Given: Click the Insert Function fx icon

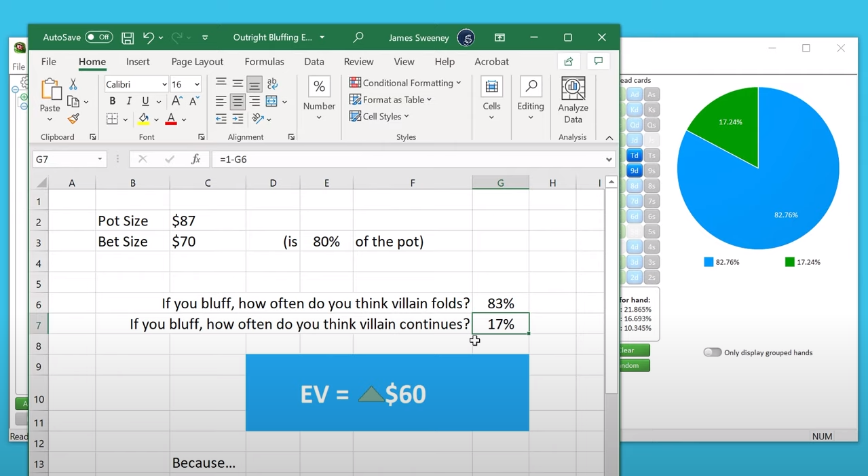Looking at the screenshot, I should 195,159.
